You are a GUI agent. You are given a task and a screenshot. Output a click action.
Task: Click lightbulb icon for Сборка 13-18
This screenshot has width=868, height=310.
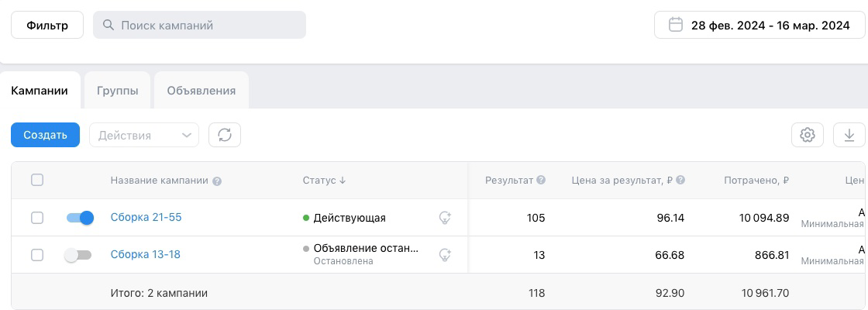tap(445, 254)
